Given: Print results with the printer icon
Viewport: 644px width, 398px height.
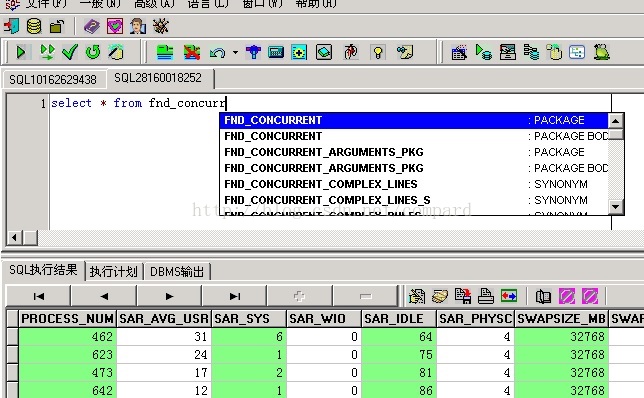Looking at the screenshot, I should (x=485, y=296).
